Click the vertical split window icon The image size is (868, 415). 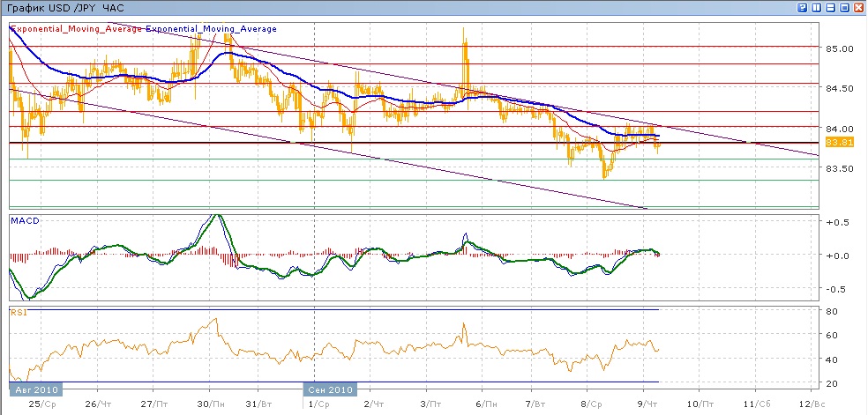tap(817, 8)
